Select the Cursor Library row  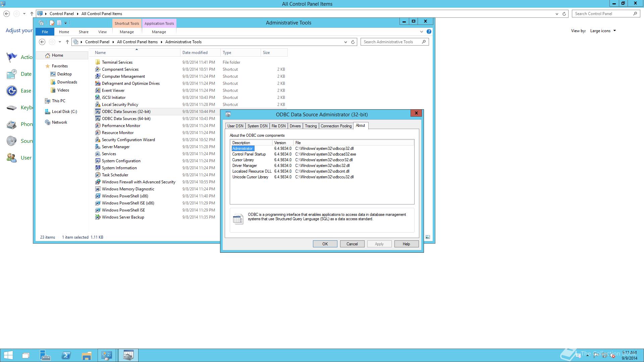point(322,160)
